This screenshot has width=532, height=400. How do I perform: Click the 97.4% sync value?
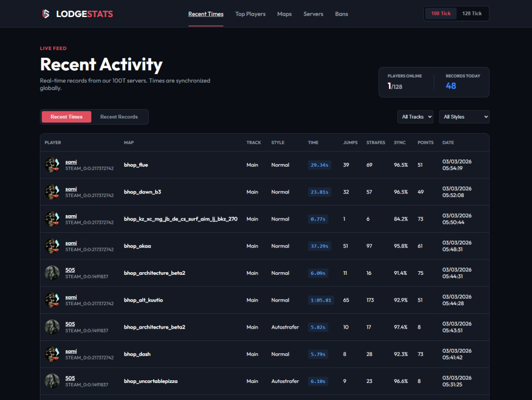[401, 327]
